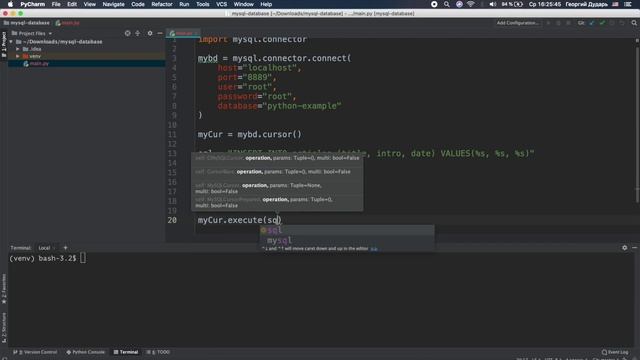Click the US flag input source icon
Viewport: 640px width, 360px height.
point(615,4)
